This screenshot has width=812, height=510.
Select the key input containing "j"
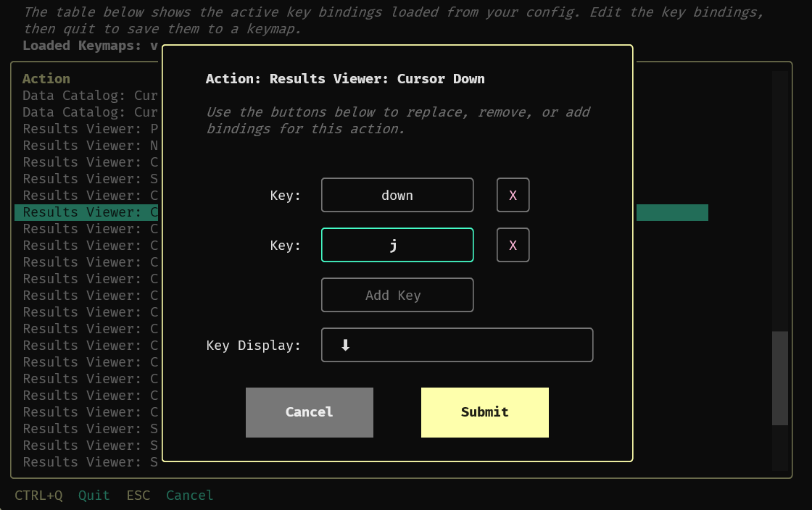coord(397,245)
